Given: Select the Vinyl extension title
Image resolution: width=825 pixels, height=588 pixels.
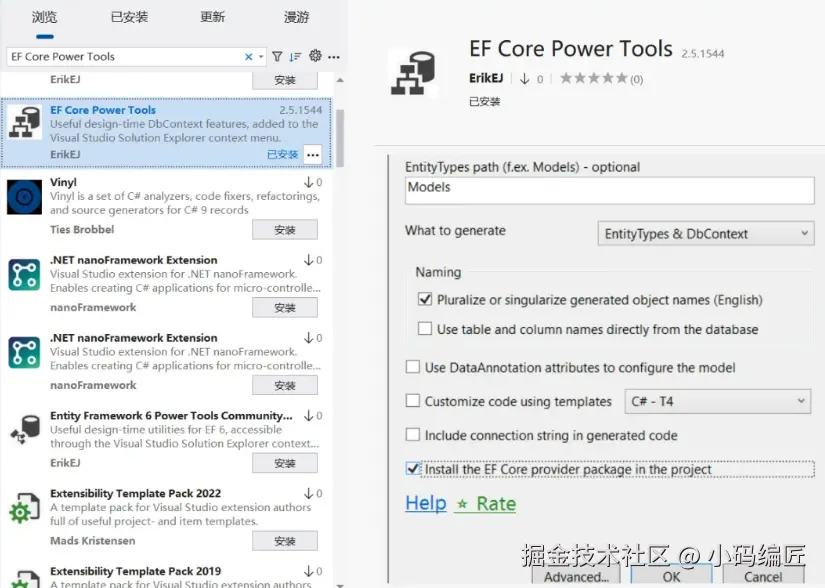Looking at the screenshot, I should pos(63,182).
